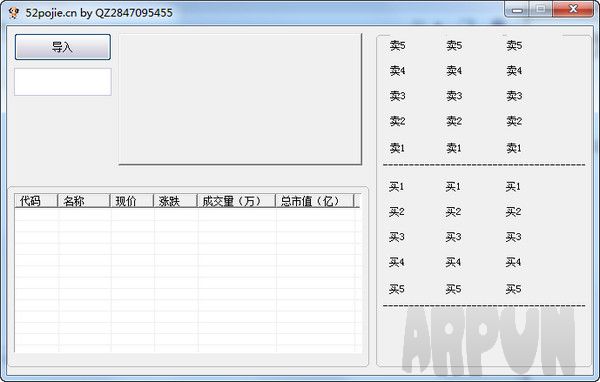Image resolution: width=600 pixels, height=382 pixels.
Task: Click the 名称 column header
Action: coord(83,201)
